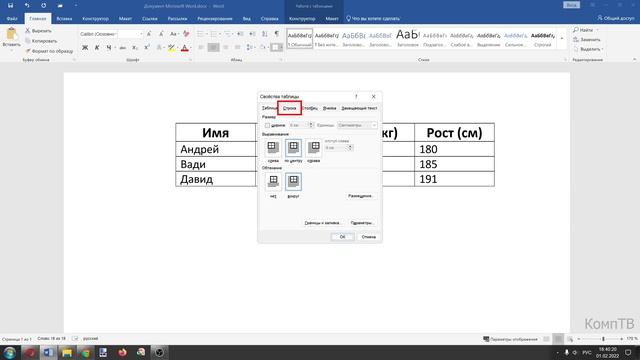Enable the width (ширина) checkbox in dialog
This screenshot has width=640, height=360.
pos(267,125)
